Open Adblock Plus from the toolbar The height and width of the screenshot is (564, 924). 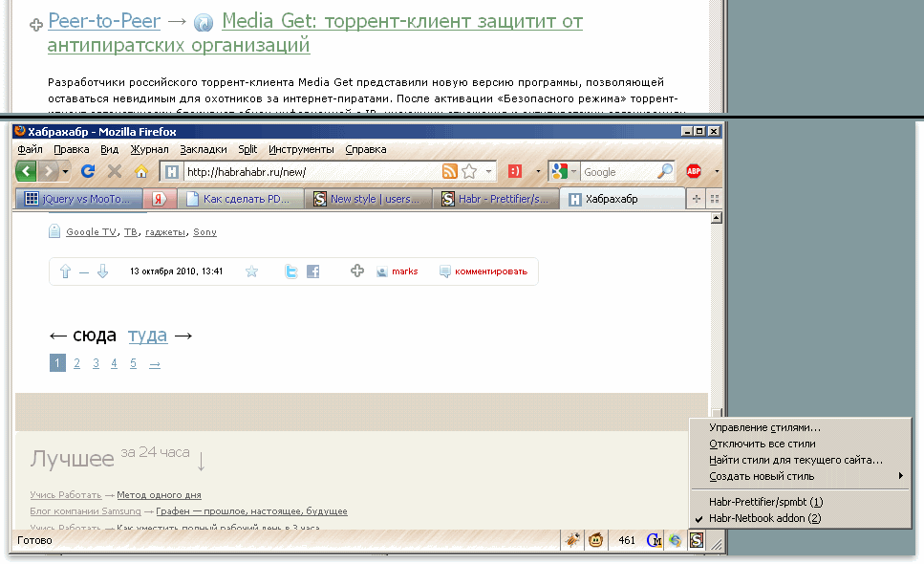pos(693,170)
